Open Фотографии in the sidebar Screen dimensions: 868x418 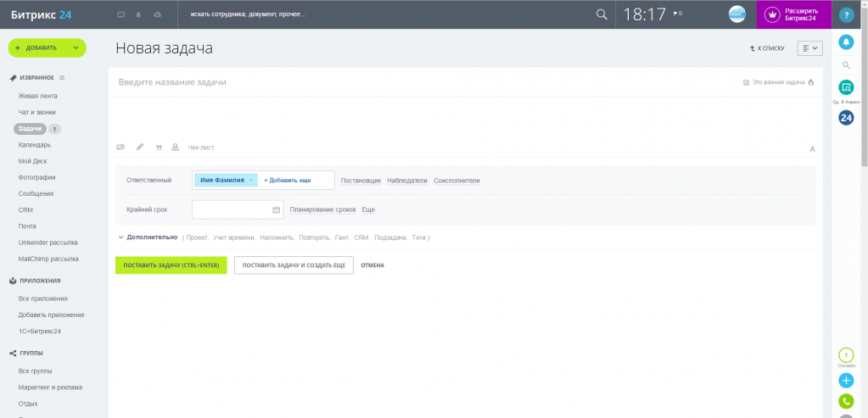pos(36,177)
